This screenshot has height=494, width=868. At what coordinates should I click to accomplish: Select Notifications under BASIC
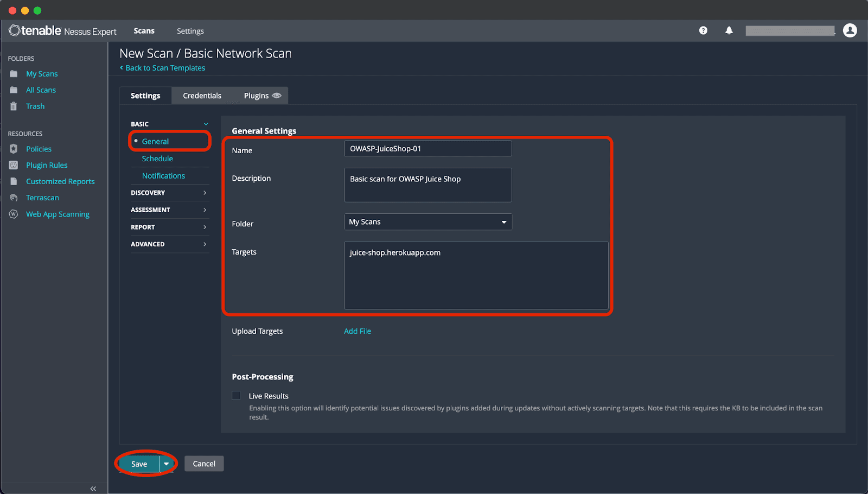tap(163, 176)
